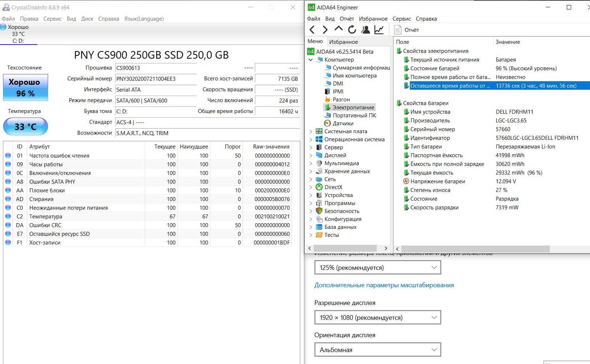
Task: Open Отчёт menu in AIDA64 menu bar
Action: [347, 19]
